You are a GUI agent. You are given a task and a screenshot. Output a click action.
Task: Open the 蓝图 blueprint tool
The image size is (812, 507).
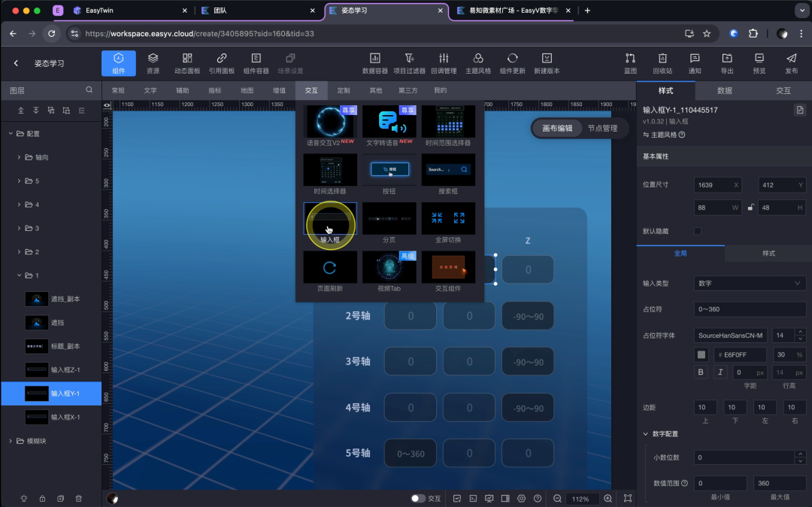click(630, 63)
